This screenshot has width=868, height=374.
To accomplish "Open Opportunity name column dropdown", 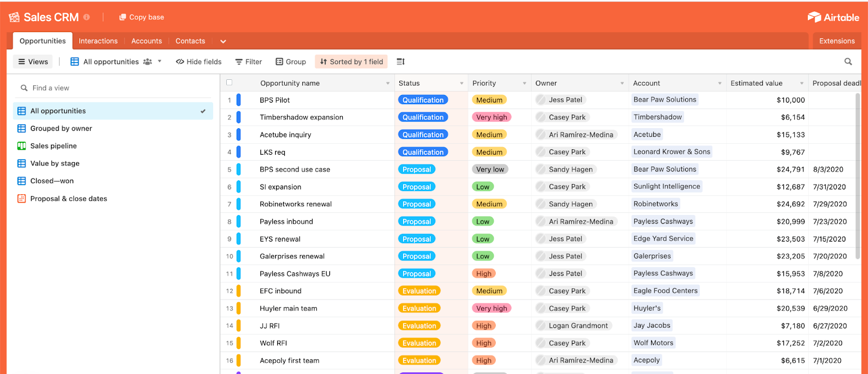I will click(387, 83).
